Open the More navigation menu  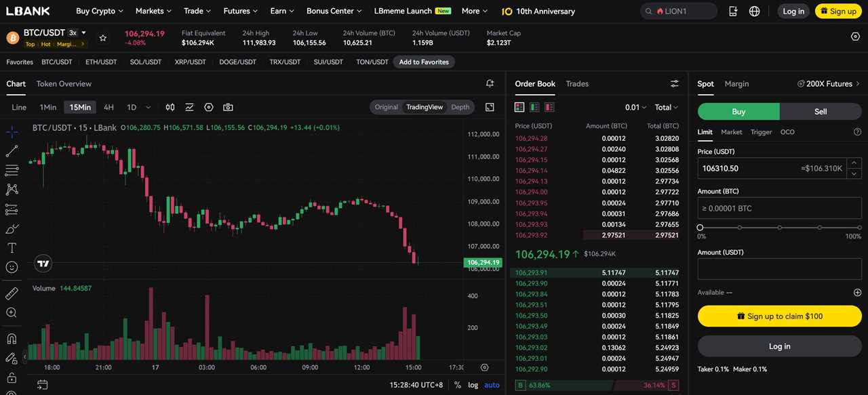pyautogui.click(x=473, y=11)
